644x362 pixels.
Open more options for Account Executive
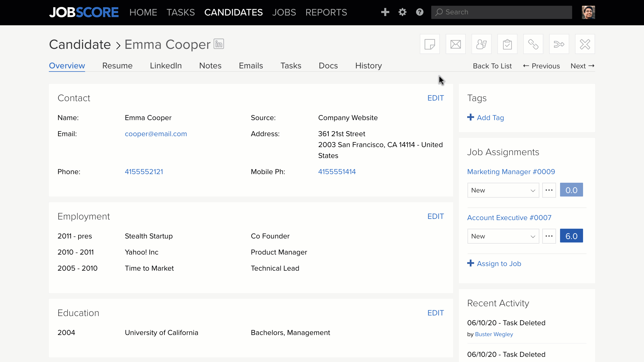[549, 236]
